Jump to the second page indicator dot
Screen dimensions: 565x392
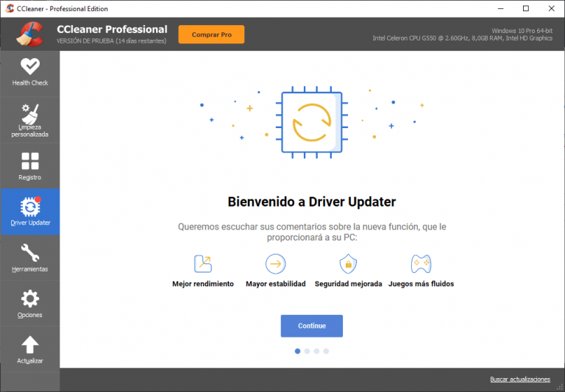(307, 352)
